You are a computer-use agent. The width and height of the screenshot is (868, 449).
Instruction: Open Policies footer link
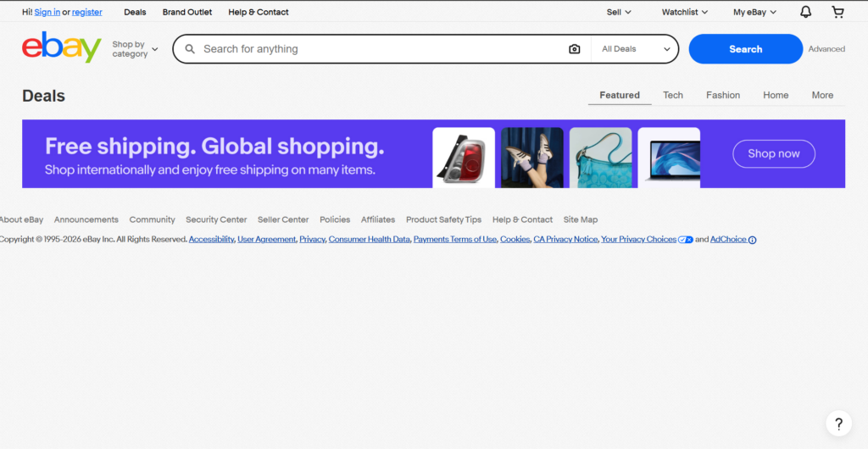[335, 219]
